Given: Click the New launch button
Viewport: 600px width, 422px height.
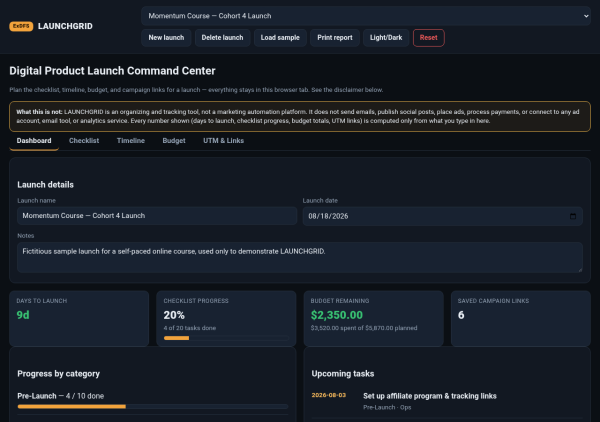Looking at the screenshot, I should (166, 38).
